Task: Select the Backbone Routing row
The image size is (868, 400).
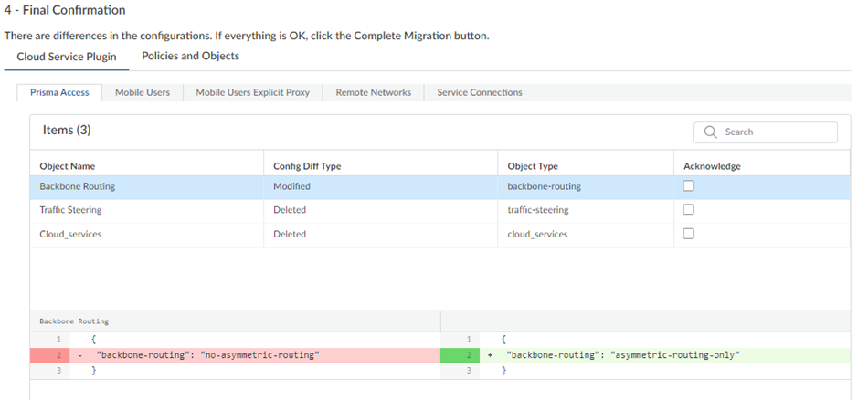Action: point(146,186)
